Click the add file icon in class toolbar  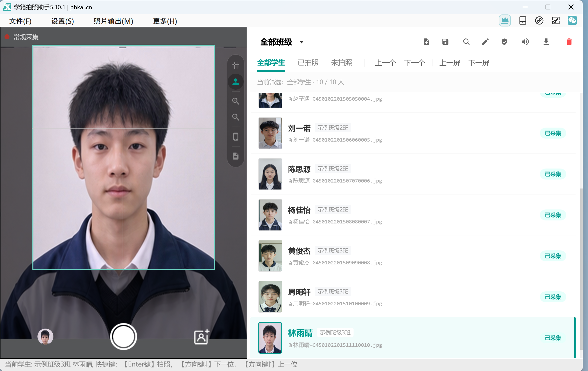[426, 42]
